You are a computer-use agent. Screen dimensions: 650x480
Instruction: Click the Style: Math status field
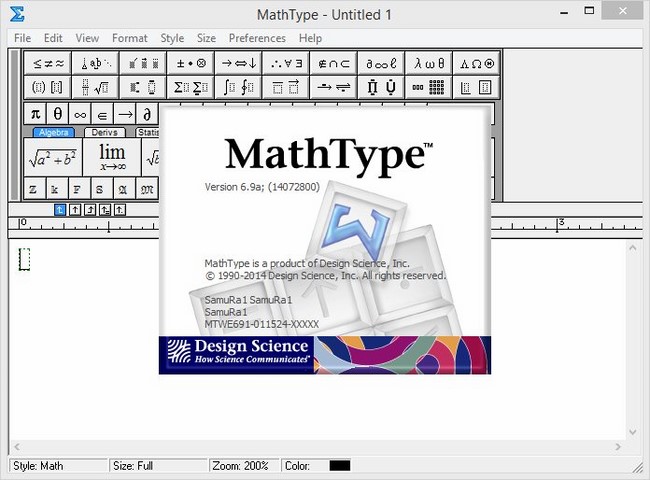coord(55,466)
